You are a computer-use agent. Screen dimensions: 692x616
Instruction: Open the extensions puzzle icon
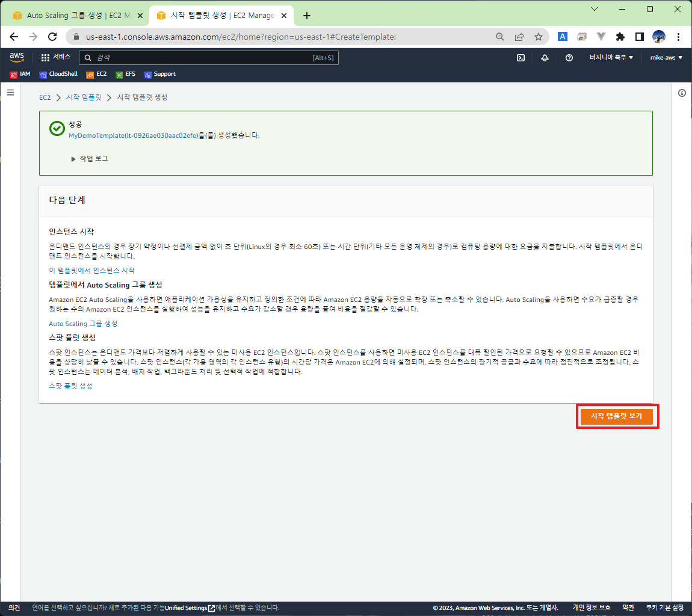(620, 37)
